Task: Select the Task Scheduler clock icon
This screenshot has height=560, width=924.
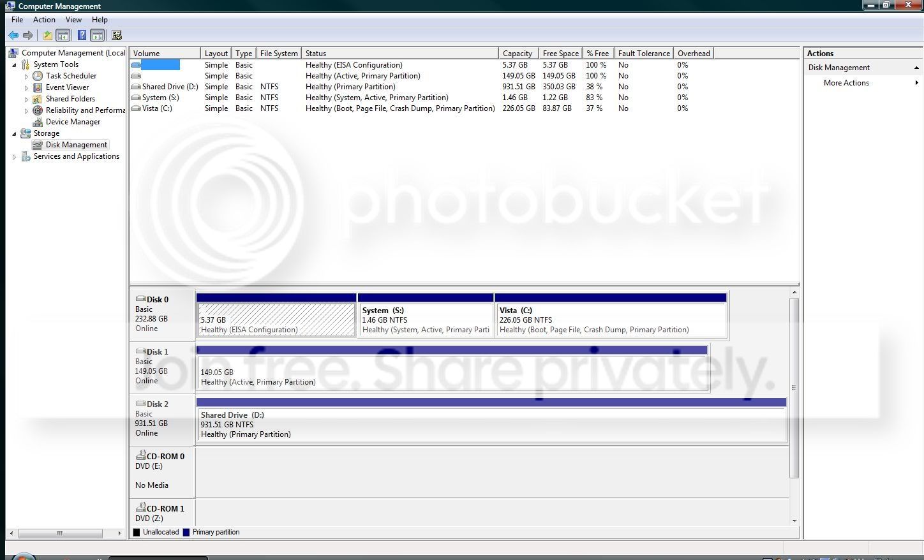Action: click(38, 76)
